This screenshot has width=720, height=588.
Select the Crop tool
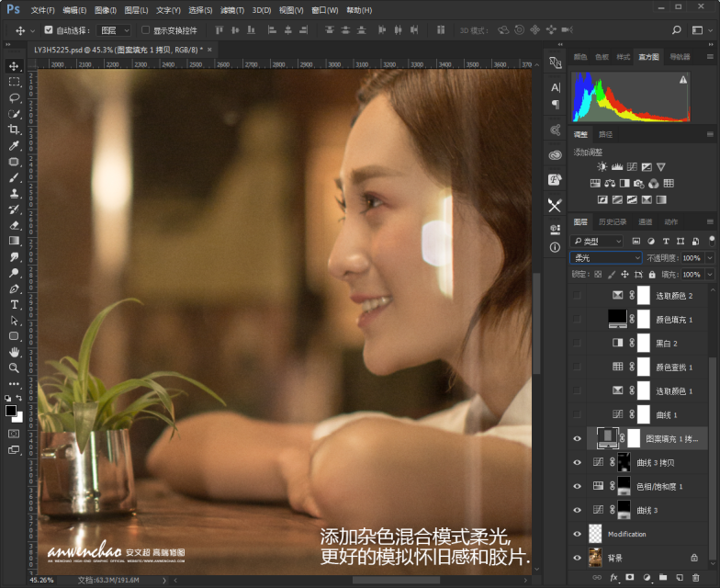[x=15, y=130]
